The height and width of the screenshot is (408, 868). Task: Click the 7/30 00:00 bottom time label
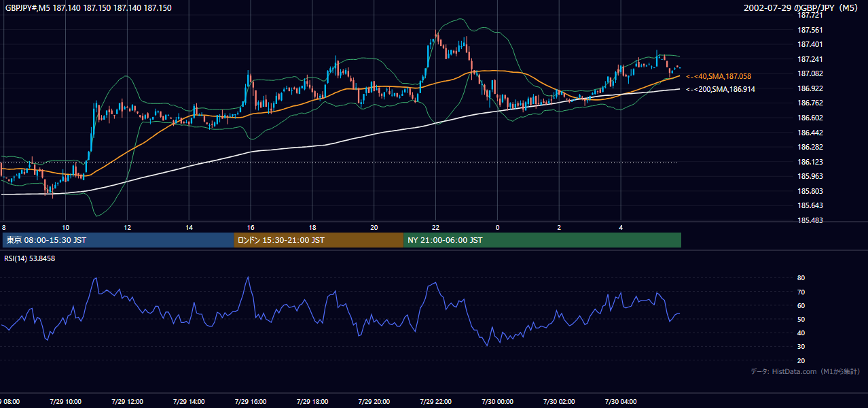497,401
